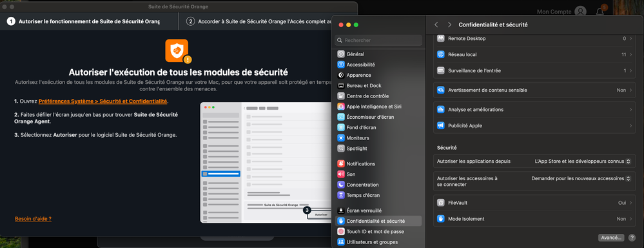This screenshot has width=644, height=248.
Task: Click Réseau local globe icon
Action: click(x=441, y=54)
